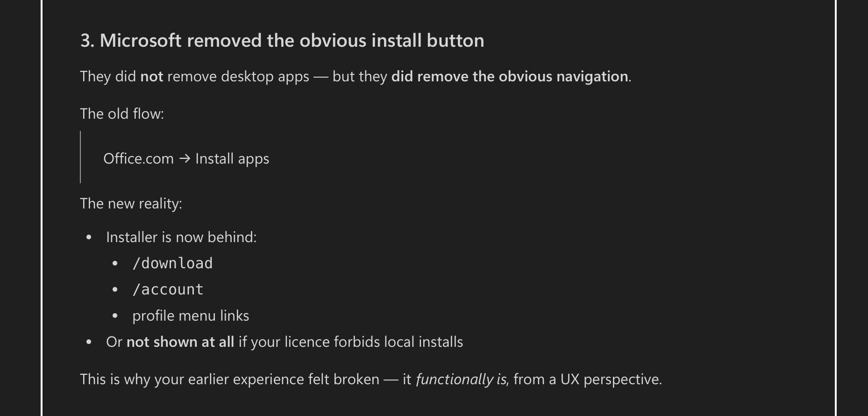Screen dimensions: 868x416
Task: Click the arrow symbol in the quote block
Action: tap(185, 159)
